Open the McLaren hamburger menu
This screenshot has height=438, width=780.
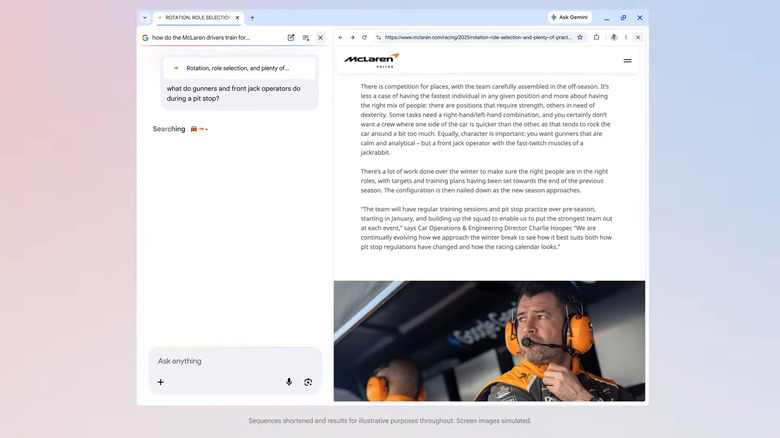(x=627, y=61)
